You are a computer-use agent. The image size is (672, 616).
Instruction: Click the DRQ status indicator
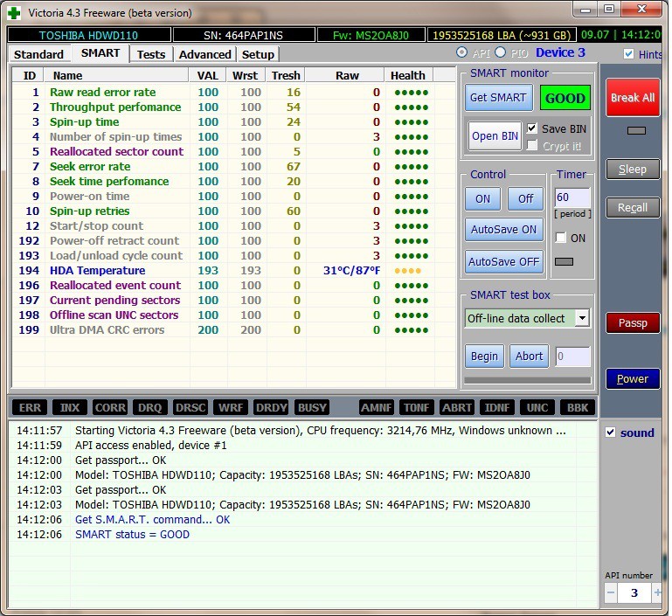tap(150, 407)
